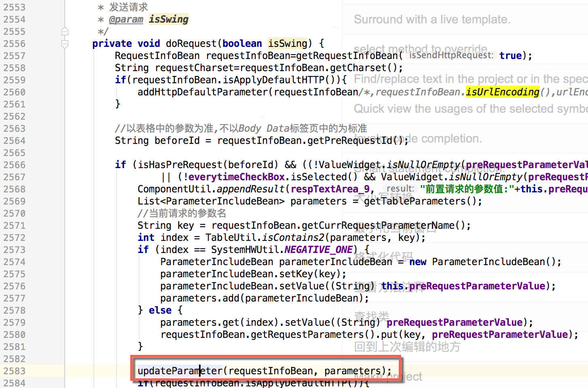Click the addHttpDefaultParameter call
588x388 pixels.
click(x=203, y=92)
